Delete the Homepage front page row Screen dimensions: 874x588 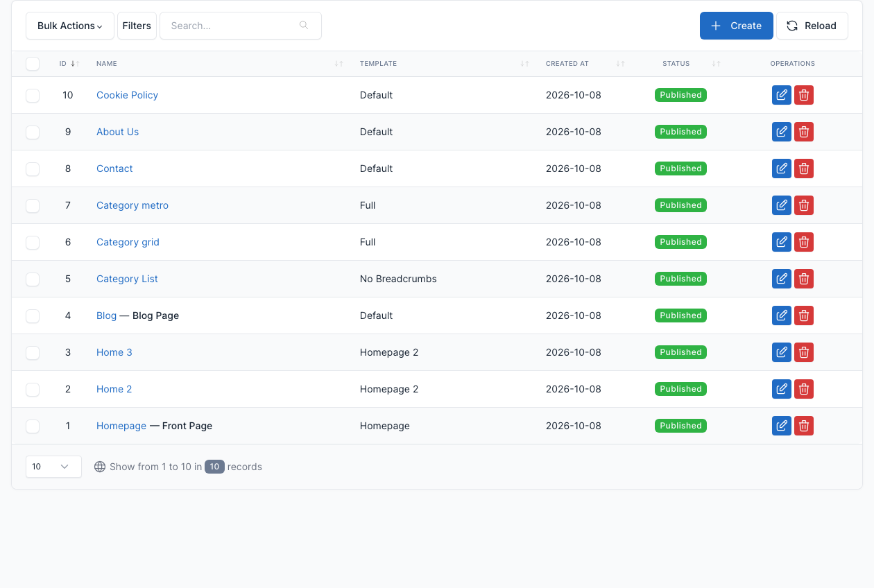(x=804, y=426)
